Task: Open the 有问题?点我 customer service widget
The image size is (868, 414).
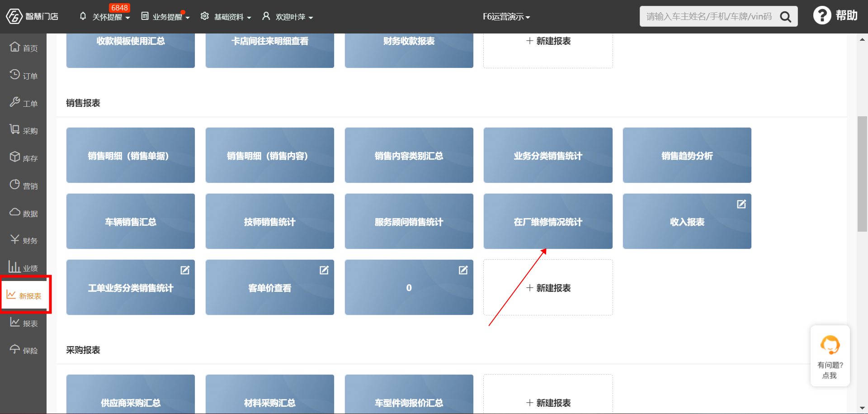Action: tap(830, 356)
